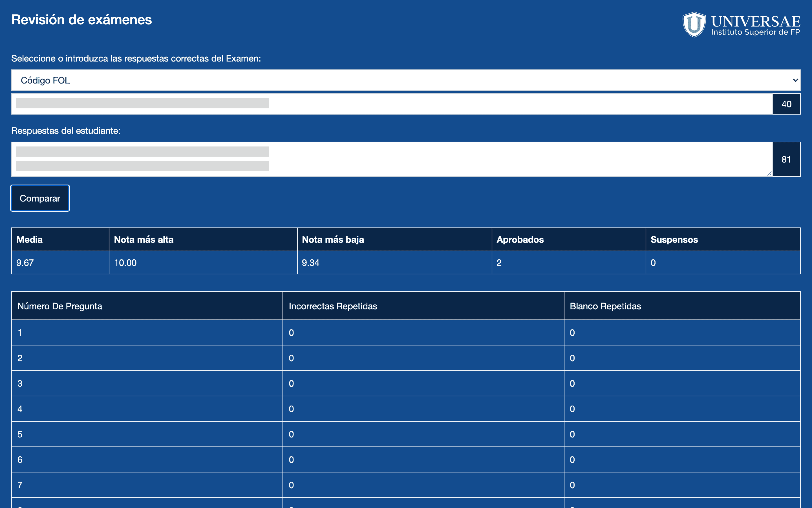Click the UNIVERSAE shield logo
The height and width of the screenshot is (508, 812).
694,25
